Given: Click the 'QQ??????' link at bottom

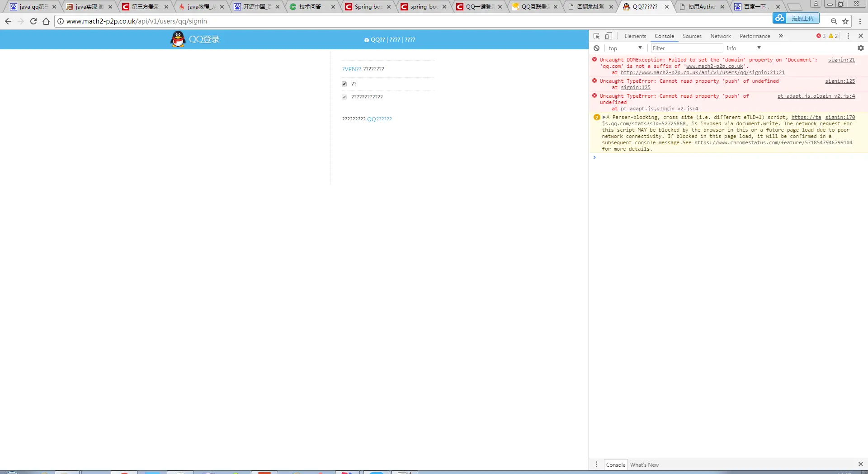Looking at the screenshot, I should (379, 119).
